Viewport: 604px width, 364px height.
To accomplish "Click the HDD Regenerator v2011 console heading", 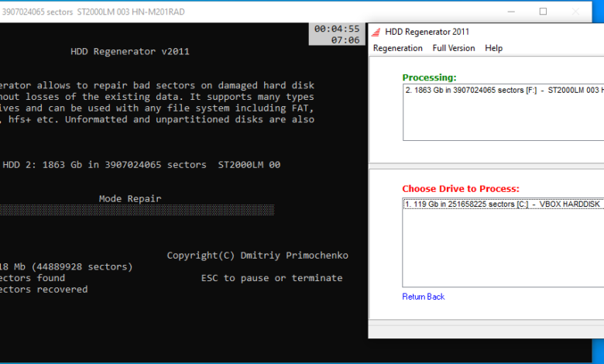I will (130, 52).
